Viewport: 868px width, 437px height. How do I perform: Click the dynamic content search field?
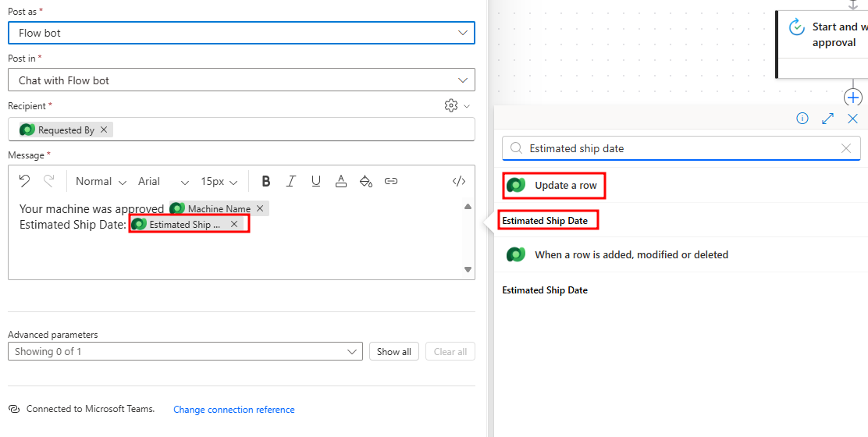click(x=681, y=148)
